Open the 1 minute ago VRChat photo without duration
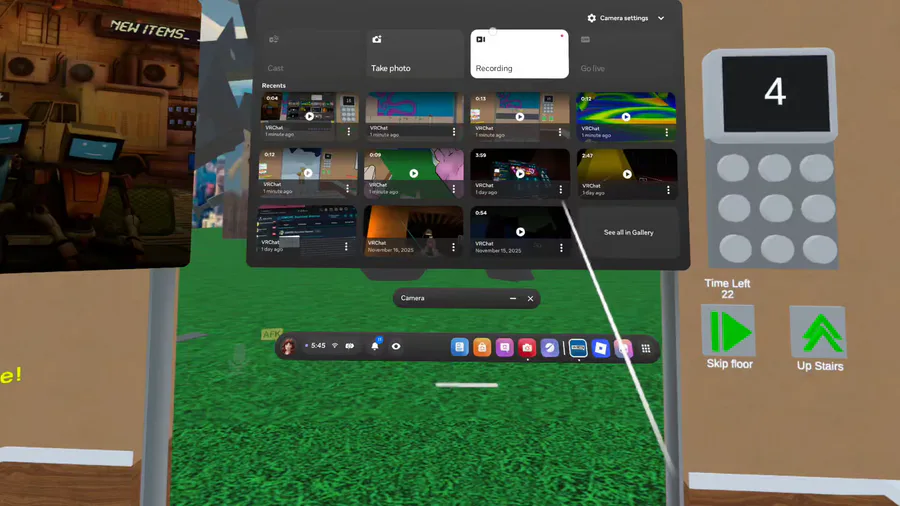This screenshot has height=506, width=900. click(x=414, y=116)
